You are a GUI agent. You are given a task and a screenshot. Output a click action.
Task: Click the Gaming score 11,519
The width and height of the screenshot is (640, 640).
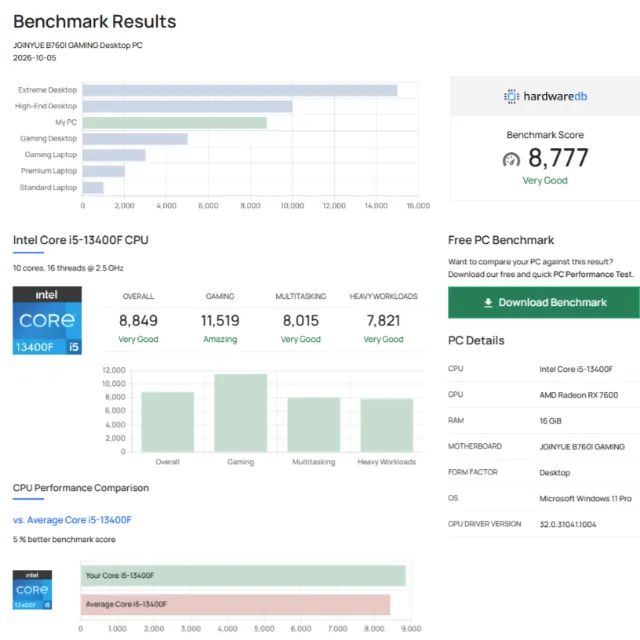220,321
